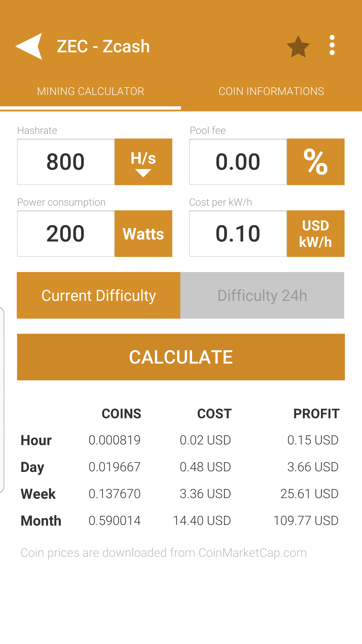Mark Zcash as favorite with star icon

298,46
